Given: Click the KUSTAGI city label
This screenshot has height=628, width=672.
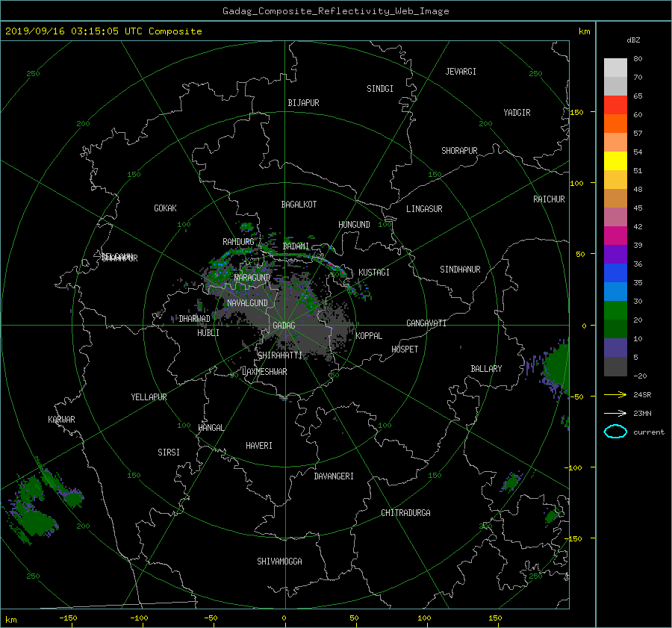Looking at the screenshot, I should coord(374,273).
